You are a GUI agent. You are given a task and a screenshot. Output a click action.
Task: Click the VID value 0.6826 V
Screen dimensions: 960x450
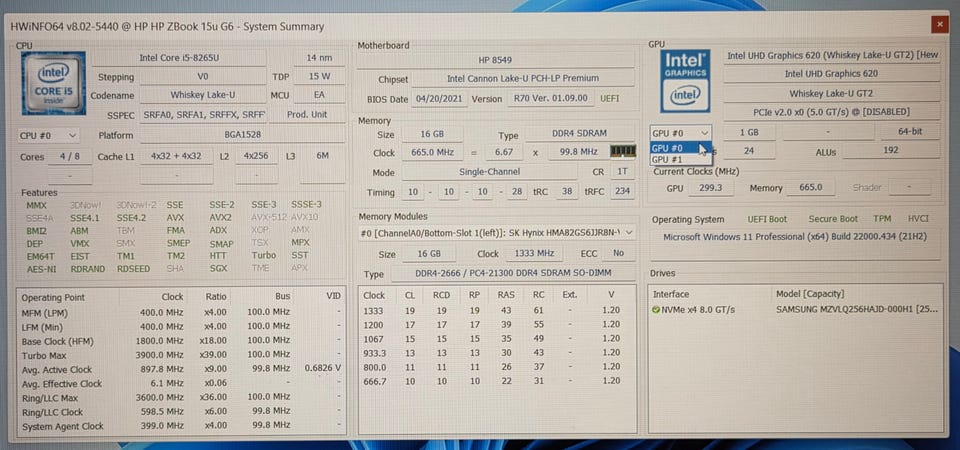323,369
